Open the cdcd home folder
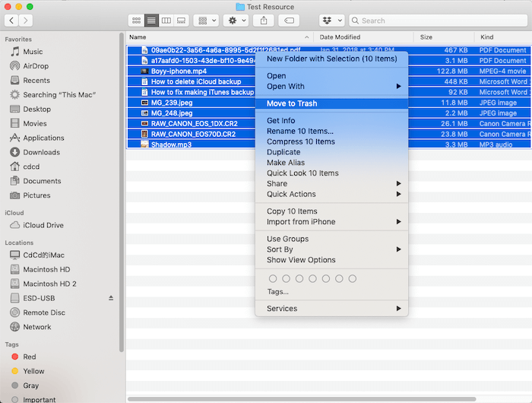This screenshot has height=403, width=532. point(25,167)
